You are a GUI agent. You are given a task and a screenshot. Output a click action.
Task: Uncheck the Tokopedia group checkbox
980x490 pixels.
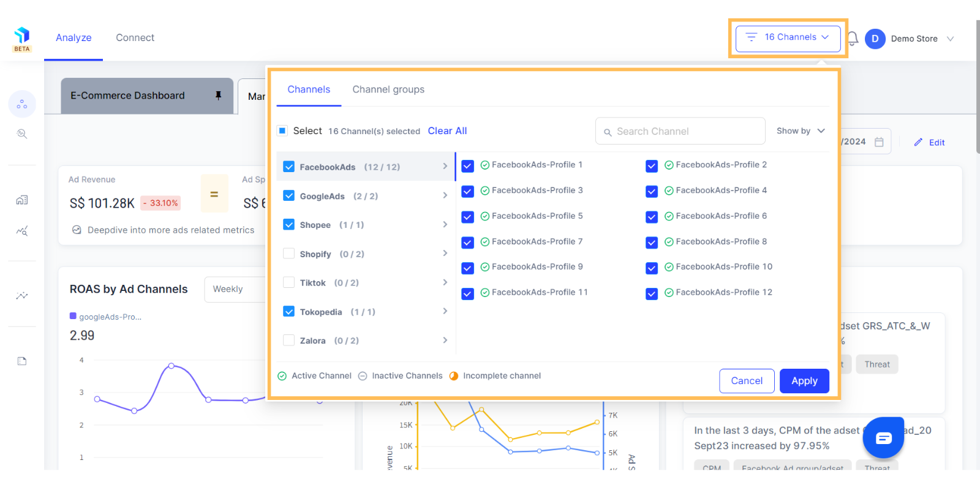(289, 311)
